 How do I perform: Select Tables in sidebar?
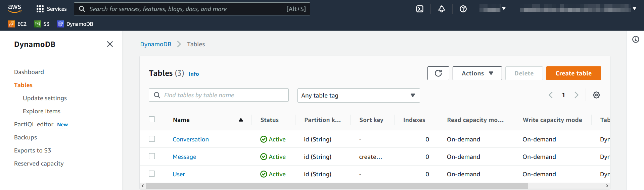(x=23, y=85)
